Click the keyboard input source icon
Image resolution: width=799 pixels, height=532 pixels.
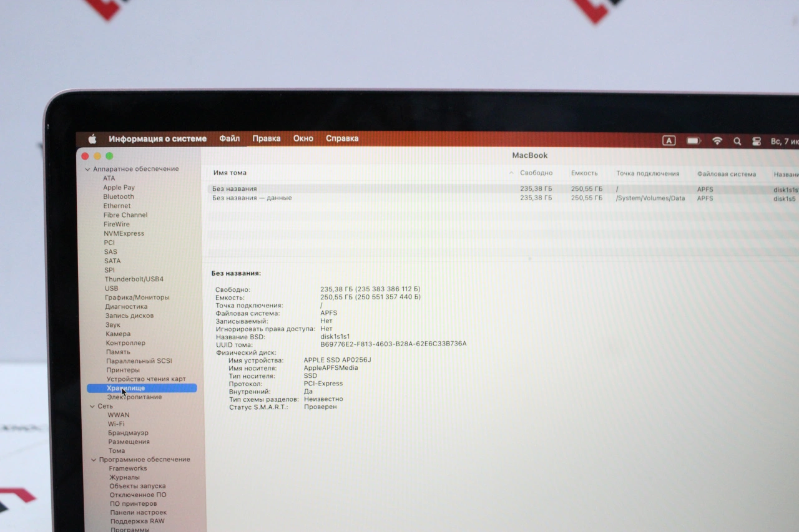pos(669,141)
